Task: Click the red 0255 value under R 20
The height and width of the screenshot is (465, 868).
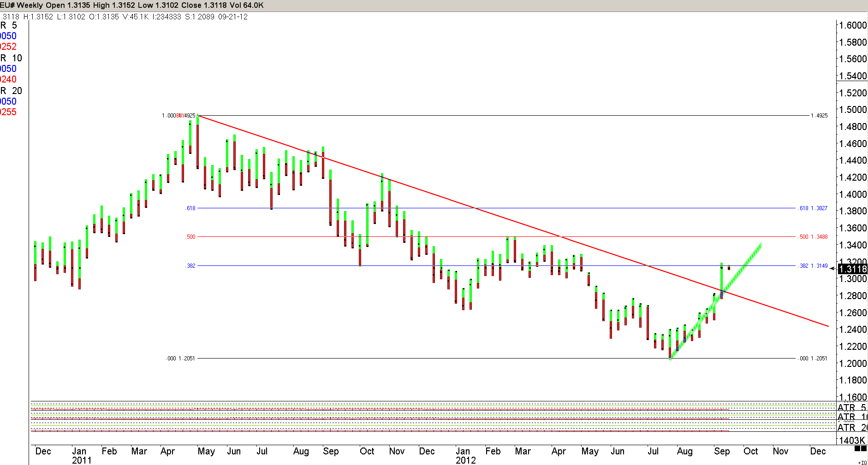Action: tap(8, 112)
